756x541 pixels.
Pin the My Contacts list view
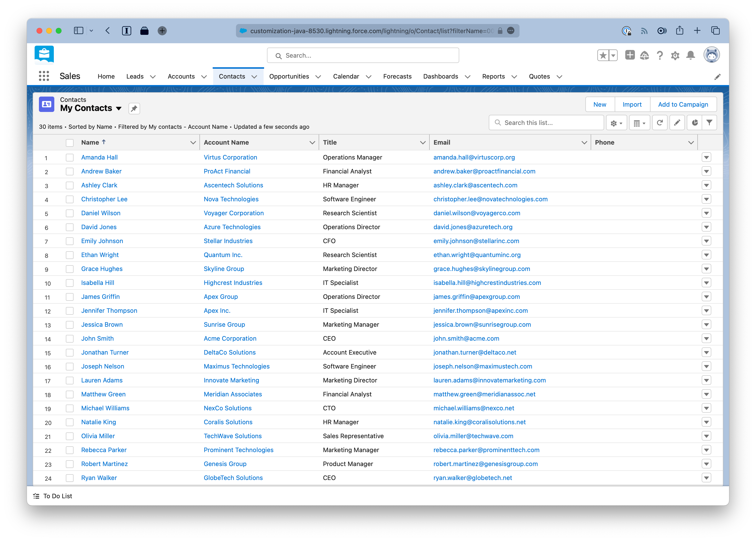tap(134, 108)
